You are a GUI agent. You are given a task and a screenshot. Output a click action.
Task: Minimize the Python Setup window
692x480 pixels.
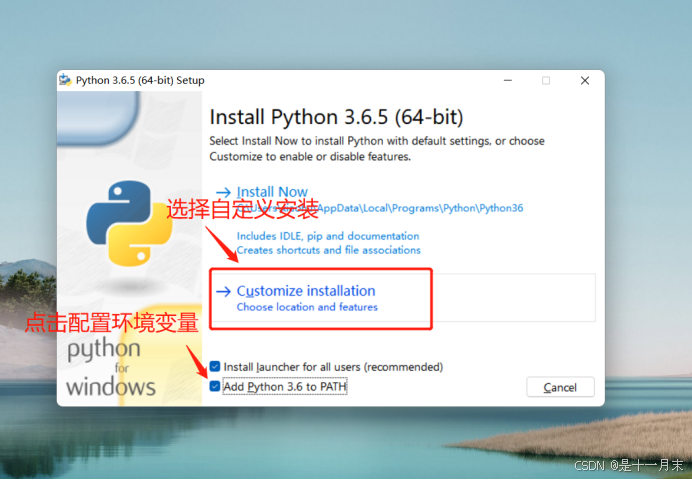[x=508, y=81]
